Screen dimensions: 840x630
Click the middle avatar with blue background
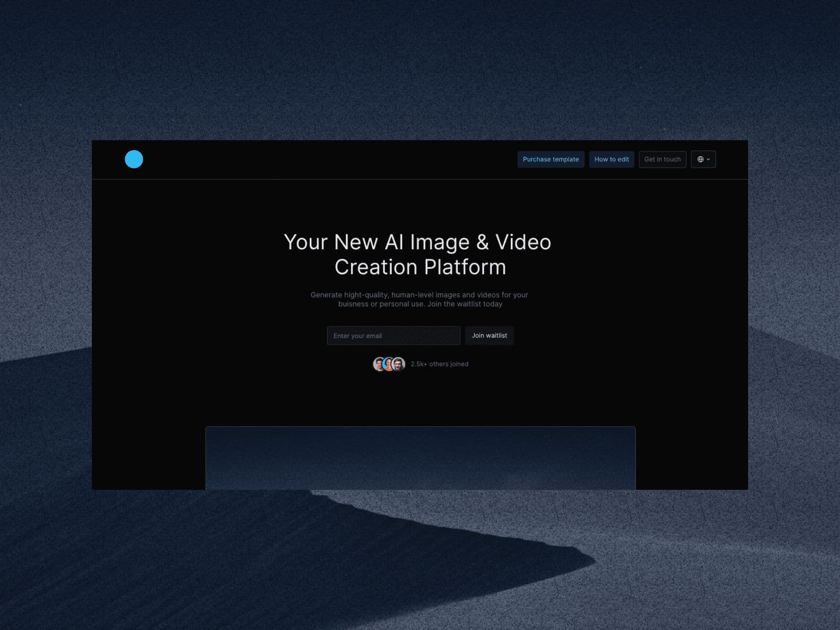388,364
